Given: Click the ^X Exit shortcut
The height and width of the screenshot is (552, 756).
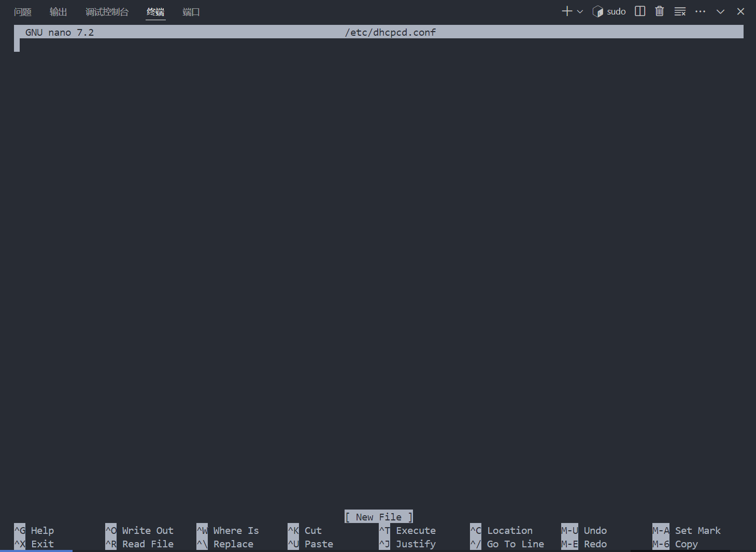Looking at the screenshot, I should coord(34,544).
